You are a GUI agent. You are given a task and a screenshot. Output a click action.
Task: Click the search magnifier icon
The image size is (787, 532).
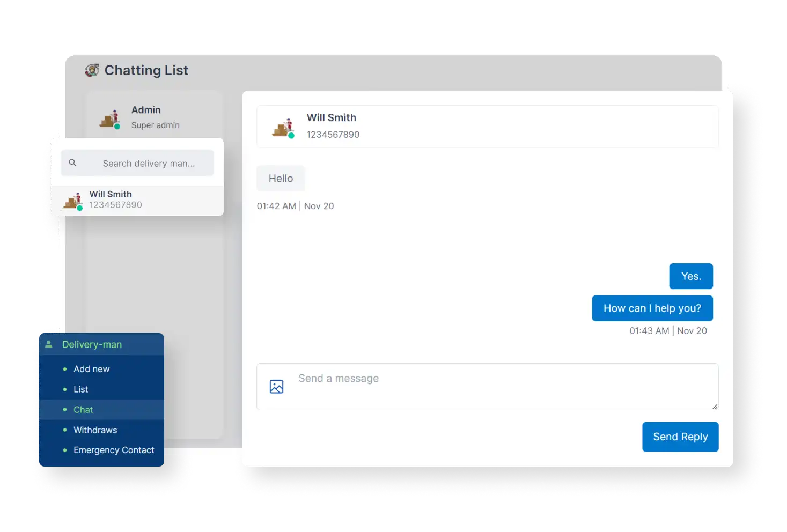[72, 162]
